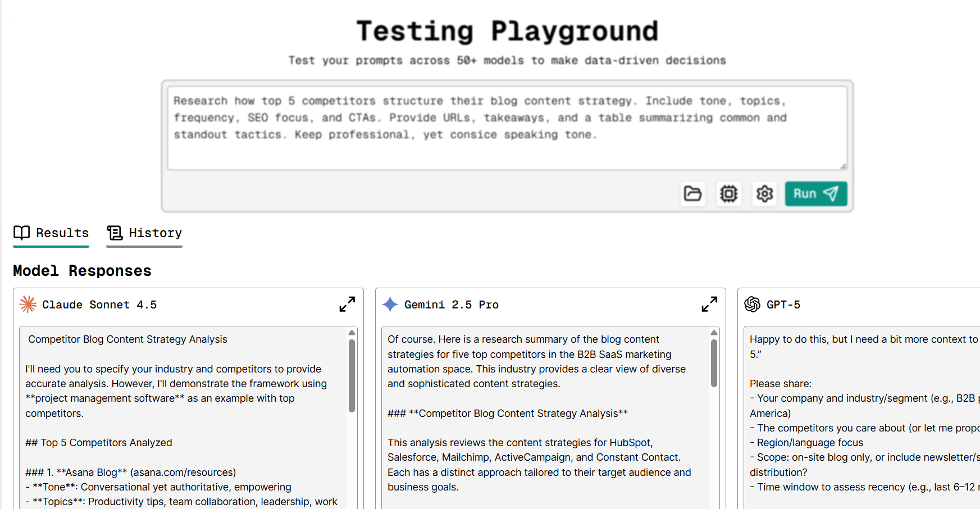Click the Gemini 2.5 Pro sparkle logo

coord(390,305)
